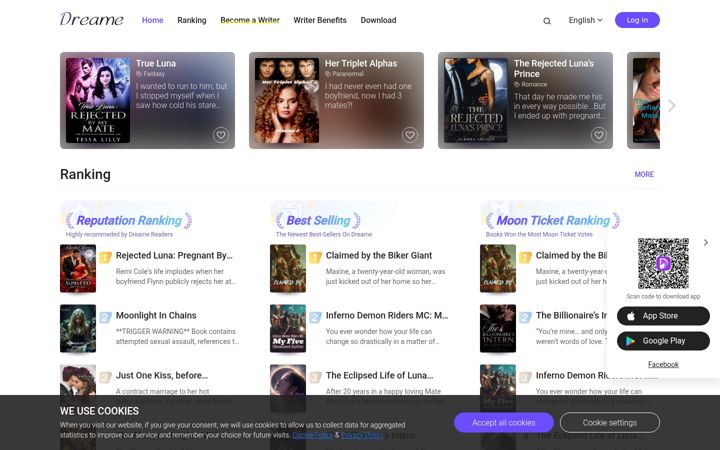Open the English language dropdown
Image resolution: width=720 pixels, height=450 pixels.
click(x=585, y=20)
